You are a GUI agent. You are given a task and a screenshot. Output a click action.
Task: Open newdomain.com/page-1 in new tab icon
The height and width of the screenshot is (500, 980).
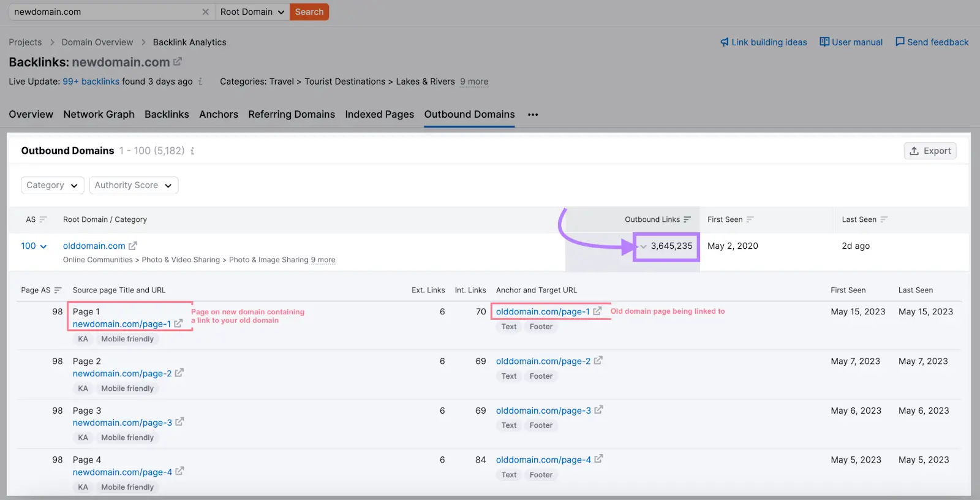178,324
